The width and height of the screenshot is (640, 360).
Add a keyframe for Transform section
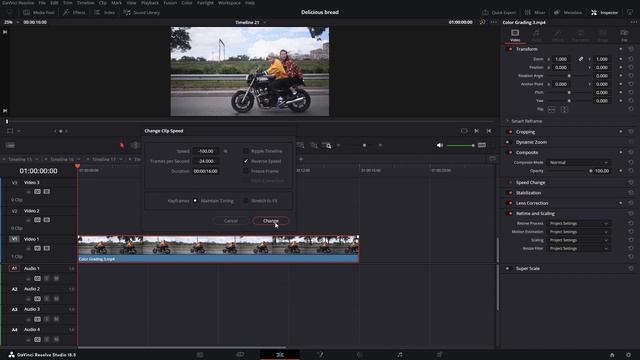click(x=621, y=49)
